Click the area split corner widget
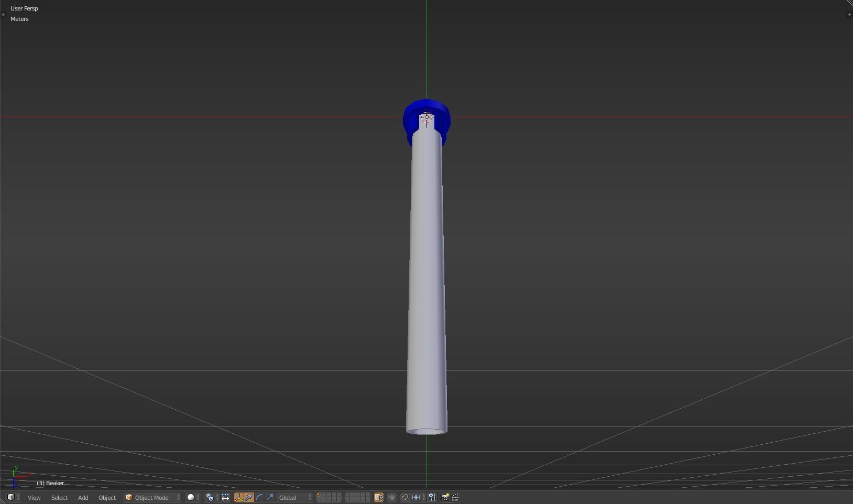 (x=849, y=3)
